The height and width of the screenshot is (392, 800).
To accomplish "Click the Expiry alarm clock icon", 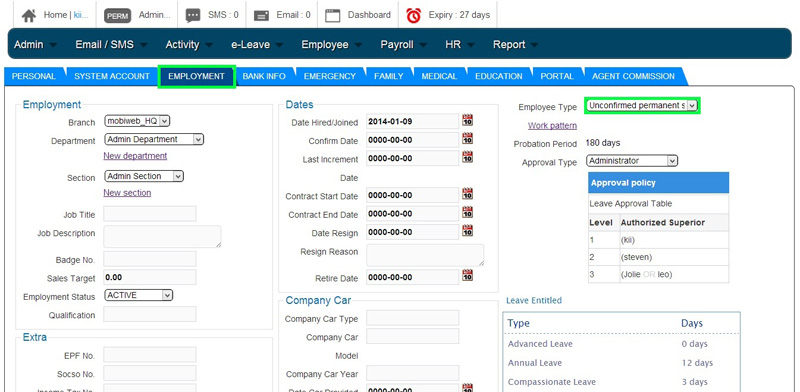I will pos(414,16).
